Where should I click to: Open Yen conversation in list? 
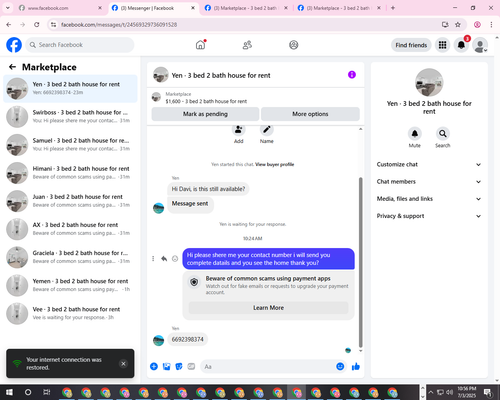pyautogui.click(x=70, y=89)
